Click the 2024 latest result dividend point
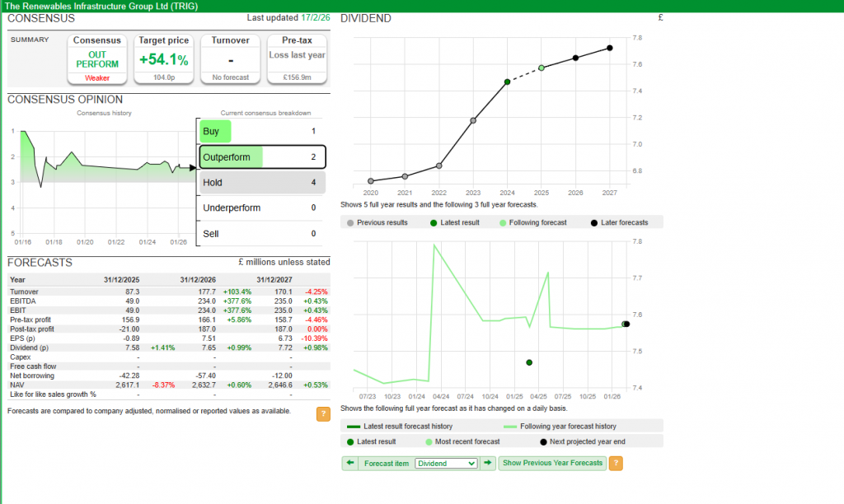Screen dimensions: 844x504 point(507,82)
